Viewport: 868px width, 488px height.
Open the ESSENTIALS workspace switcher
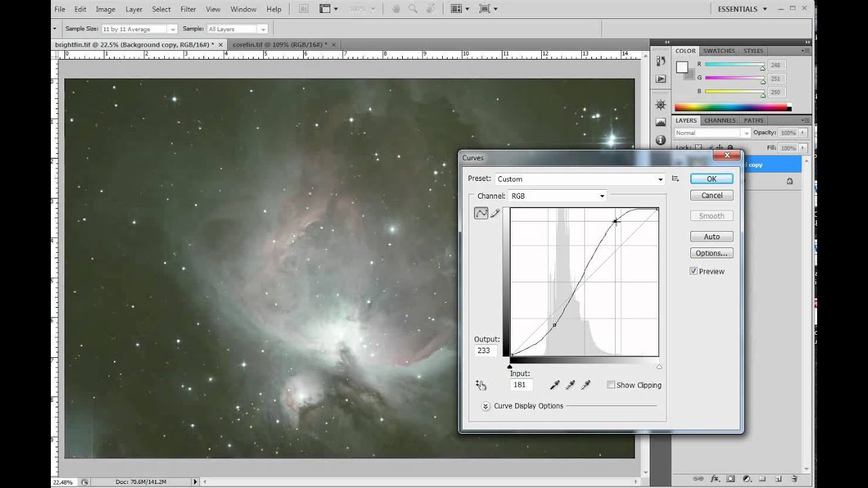743,9
